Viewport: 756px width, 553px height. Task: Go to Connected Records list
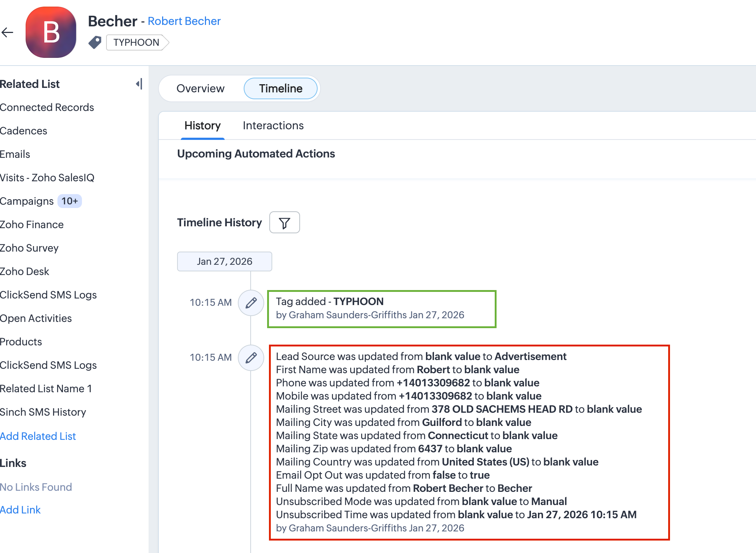click(x=47, y=107)
